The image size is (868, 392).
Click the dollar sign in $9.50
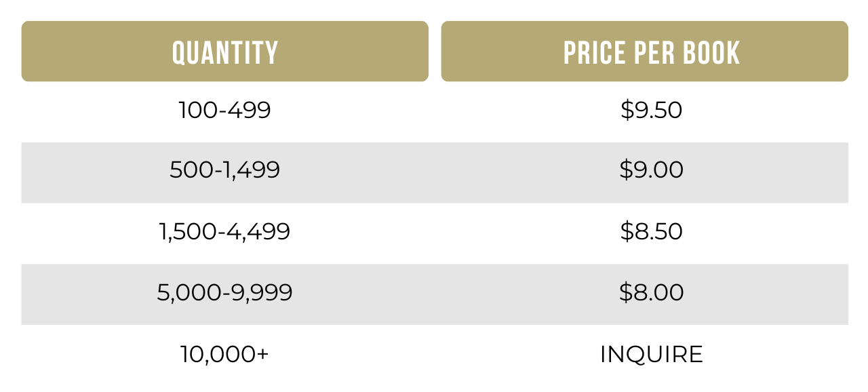[x=627, y=111]
